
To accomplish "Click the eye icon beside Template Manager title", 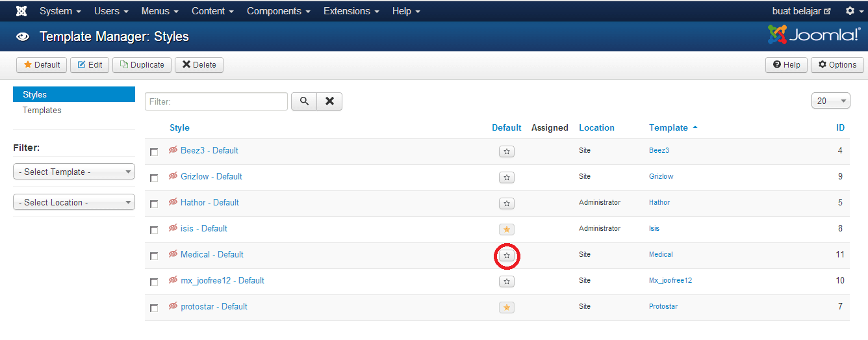I will click(x=23, y=37).
